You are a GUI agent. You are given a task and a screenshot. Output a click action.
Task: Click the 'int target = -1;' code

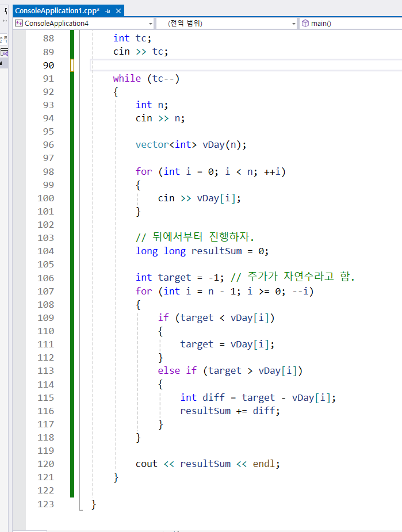coord(180,278)
